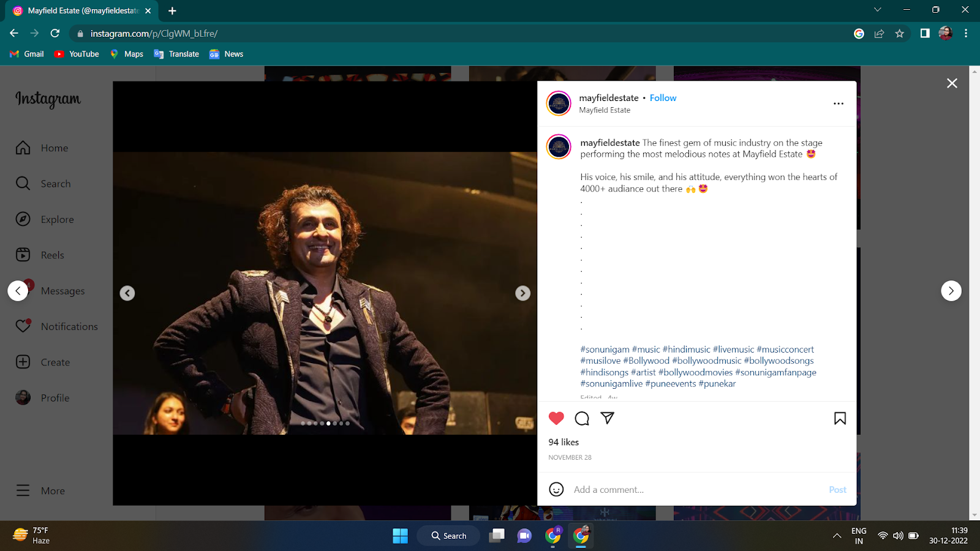Unlike the post with the red heart

coord(556,418)
